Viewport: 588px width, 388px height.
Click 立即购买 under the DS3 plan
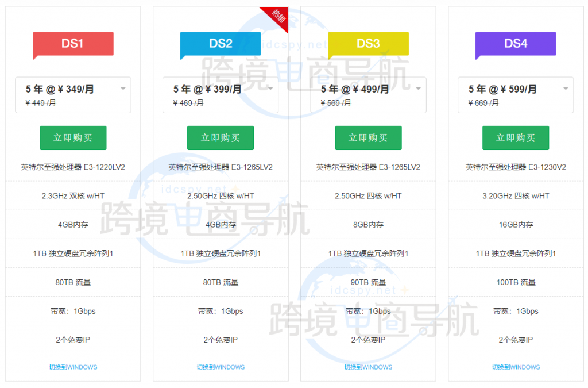368,138
